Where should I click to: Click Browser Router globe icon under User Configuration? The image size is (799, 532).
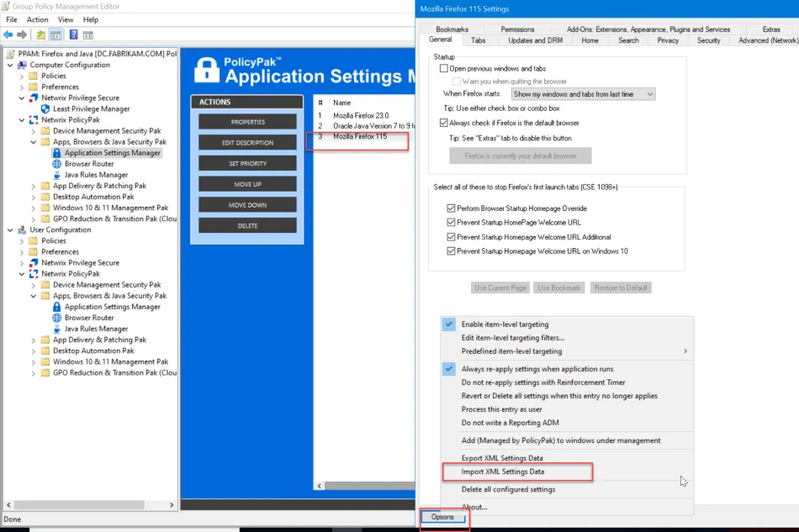point(56,318)
